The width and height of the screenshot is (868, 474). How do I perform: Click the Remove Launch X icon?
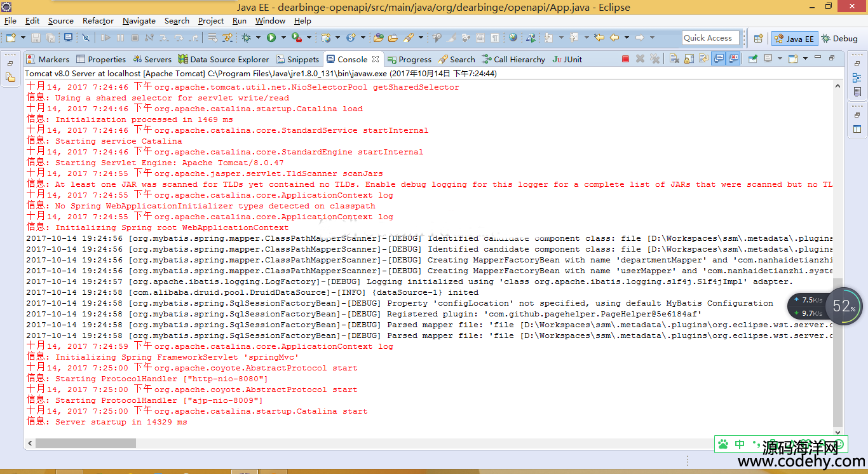(640, 59)
